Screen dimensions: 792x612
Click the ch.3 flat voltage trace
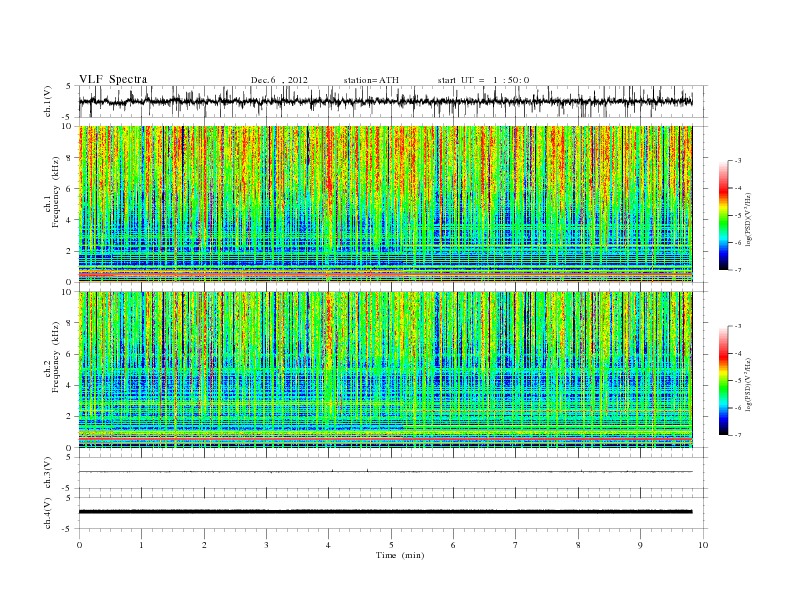coord(385,472)
